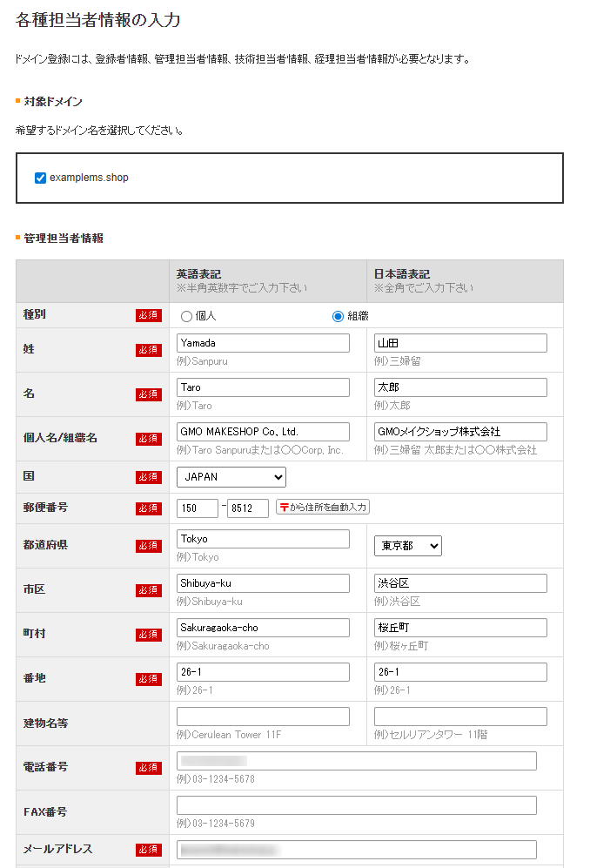Edit the Japanese city field 渋谷区
Screen dimensions: 590x868
(x=460, y=583)
